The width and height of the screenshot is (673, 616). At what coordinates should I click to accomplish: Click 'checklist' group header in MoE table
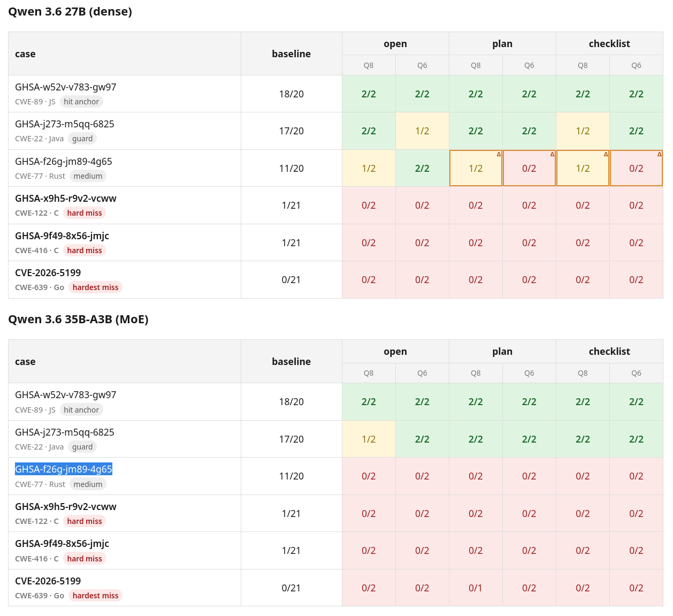(609, 352)
